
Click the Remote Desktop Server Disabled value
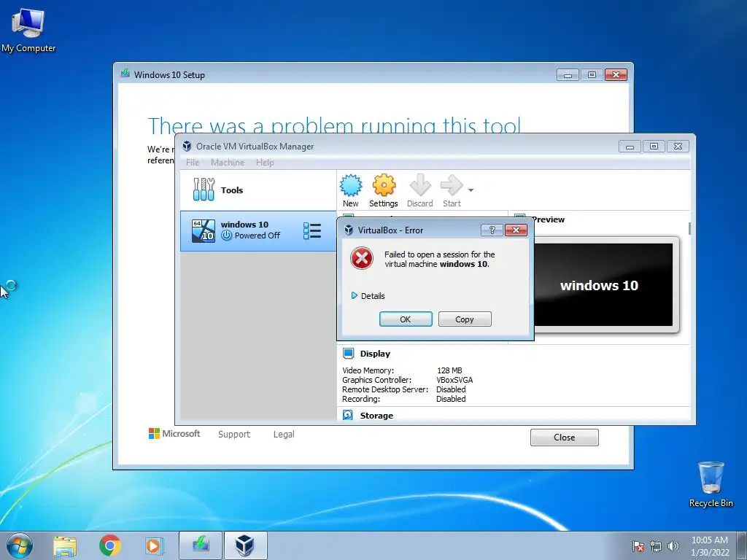click(451, 389)
